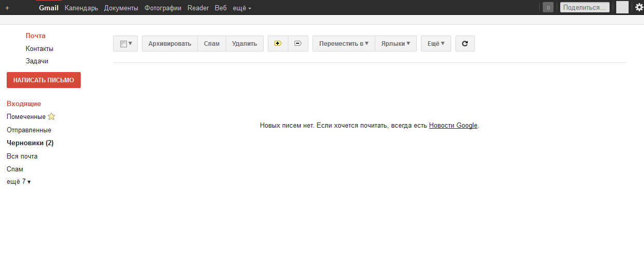Open the Отправленные folder
This screenshot has height=261, width=644.
(29, 130)
